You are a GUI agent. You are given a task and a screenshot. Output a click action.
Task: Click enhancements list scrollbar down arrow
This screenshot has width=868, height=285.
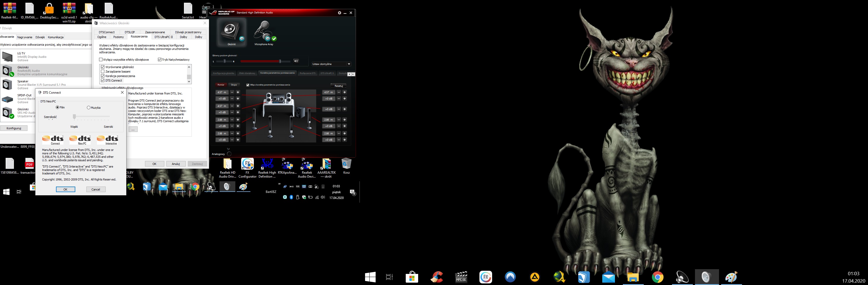tap(189, 82)
